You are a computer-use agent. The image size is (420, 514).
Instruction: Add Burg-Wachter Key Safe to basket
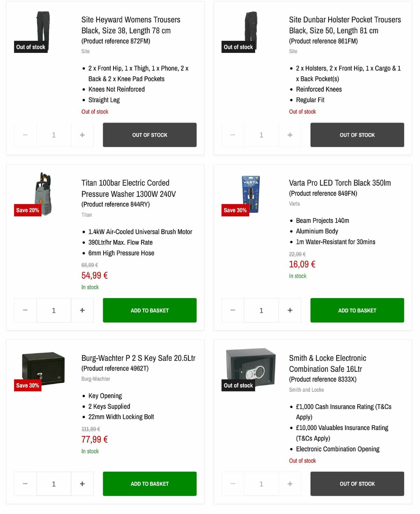point(149,484)
